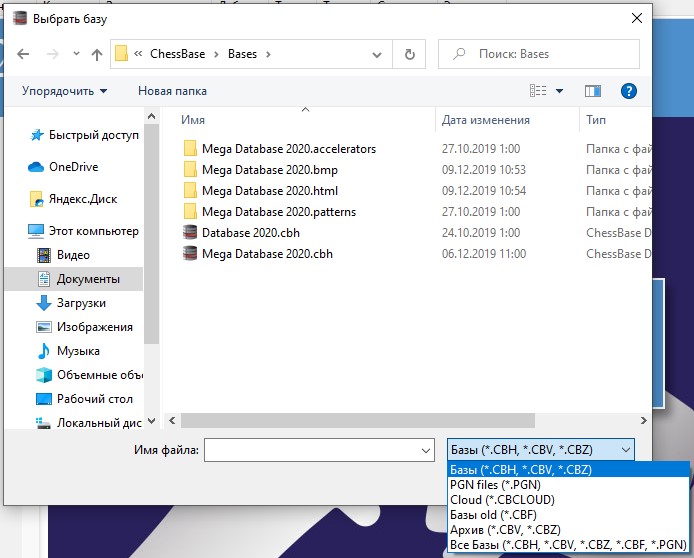
Task: Click the horizontal scrollbar right arrow
Action: (644, 420)
